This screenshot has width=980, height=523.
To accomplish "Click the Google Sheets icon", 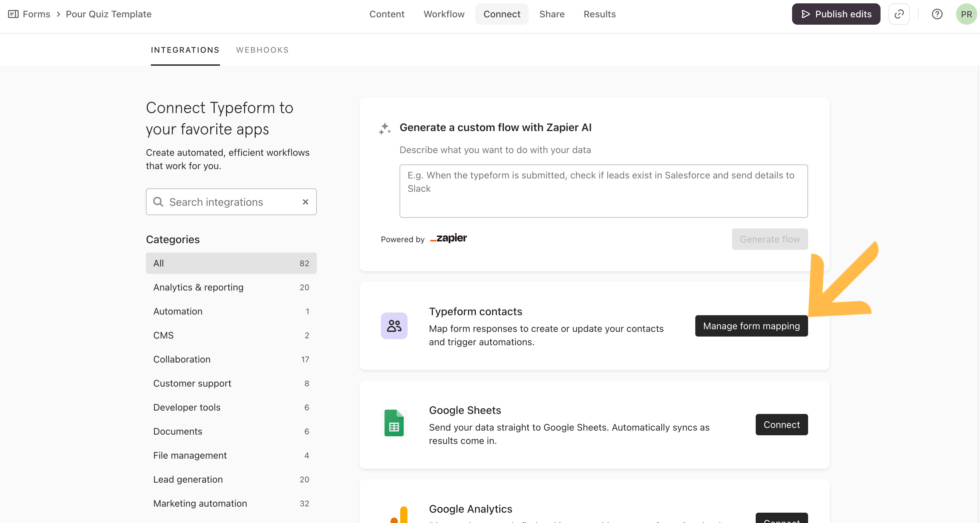I will pos(394,423).
